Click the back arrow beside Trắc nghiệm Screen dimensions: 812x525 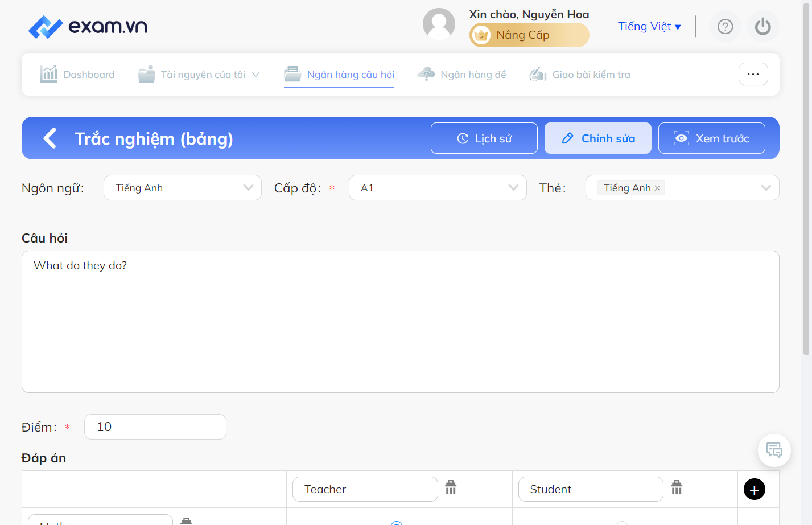50,138
